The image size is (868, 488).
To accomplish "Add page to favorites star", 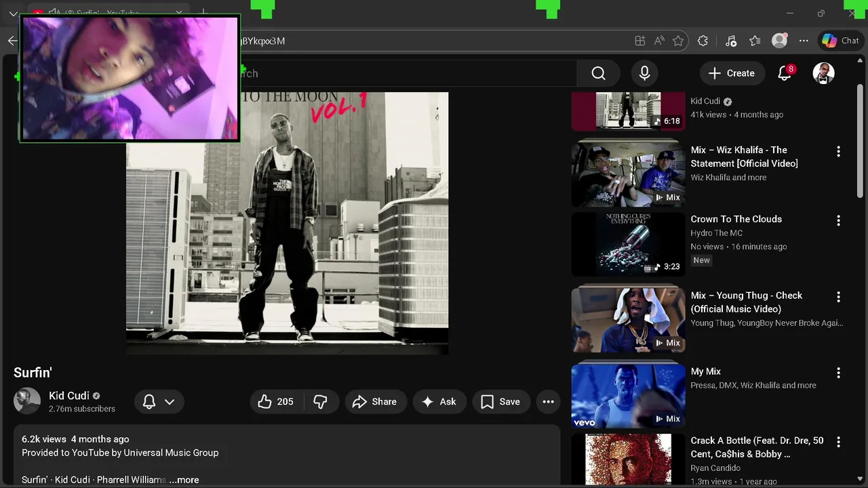I will (x=678, y=41).
